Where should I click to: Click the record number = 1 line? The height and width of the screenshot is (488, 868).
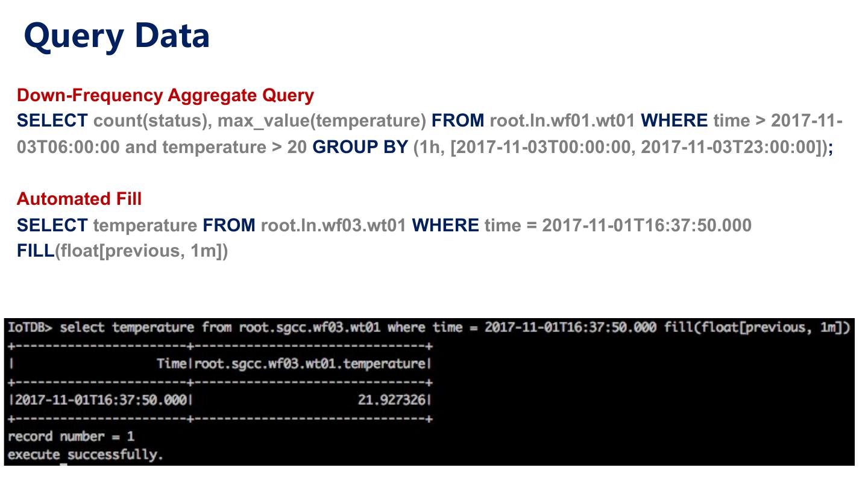pyautogui.click(x=71, y=436)
